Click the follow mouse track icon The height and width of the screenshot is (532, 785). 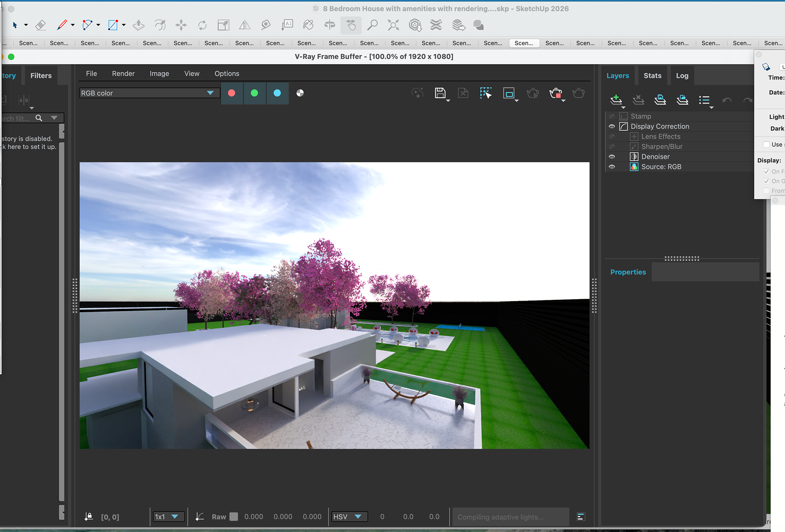[486, 93]
